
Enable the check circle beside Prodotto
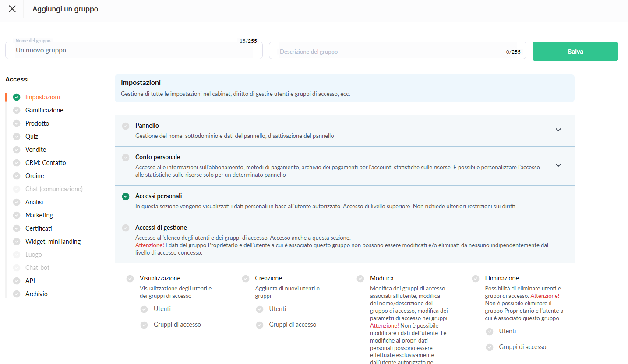pos(17,123)
